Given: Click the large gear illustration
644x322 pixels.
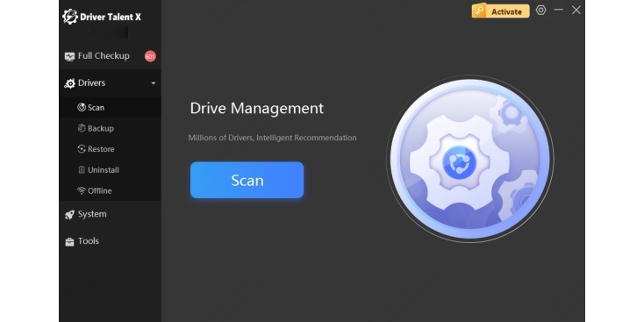Looking at the screenshot, I should 470,160.
